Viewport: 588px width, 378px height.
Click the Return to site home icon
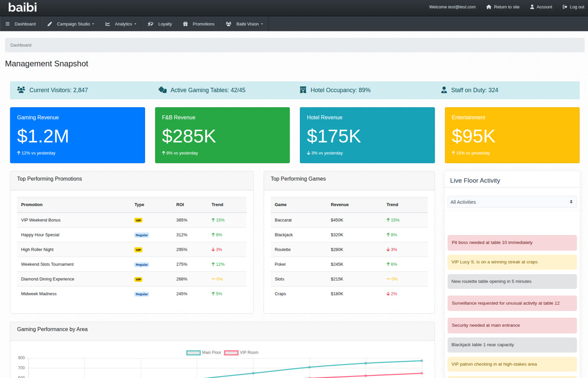coord(488,6)
